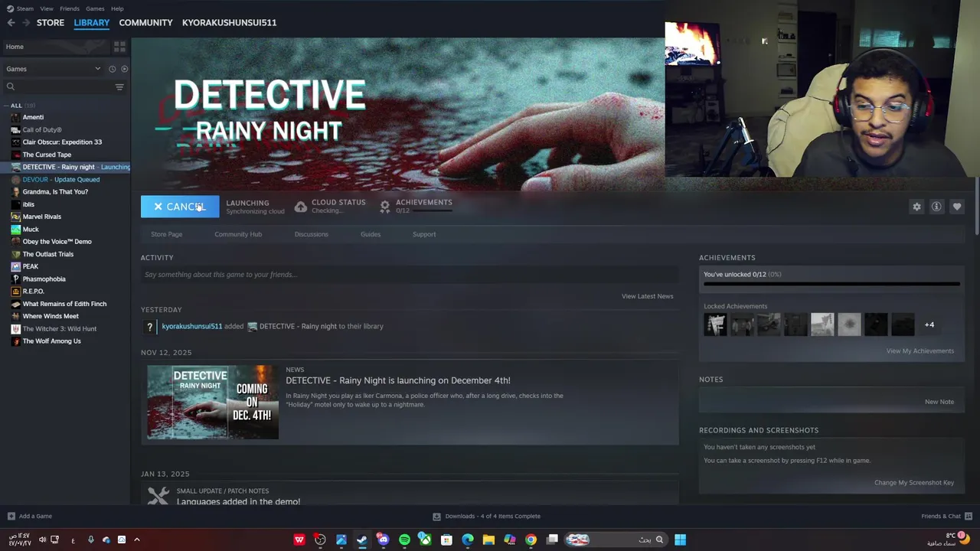Click the question mark activity avatar
Image resolution: width=980 pixels, height=551 pixels.
tap(150, 326)
